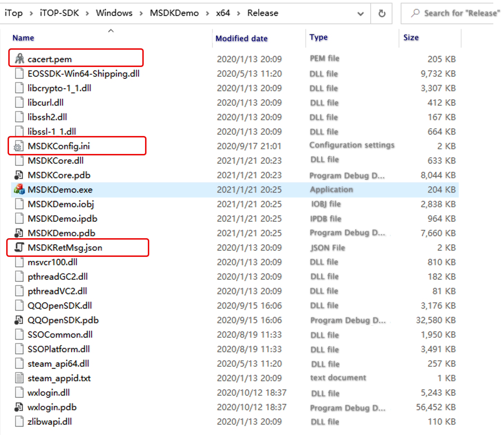Sort files by Name column header
The image size is (504, 435).
coord(23,38)
